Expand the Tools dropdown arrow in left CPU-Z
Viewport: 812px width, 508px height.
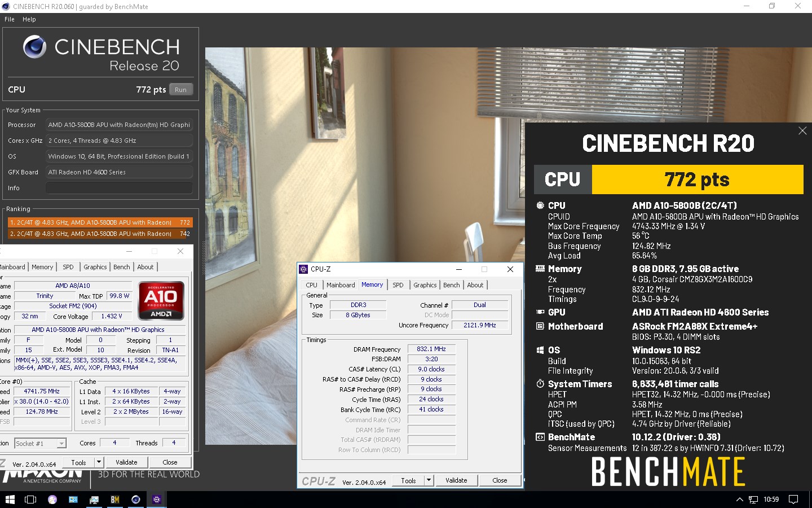pos(99,462)
